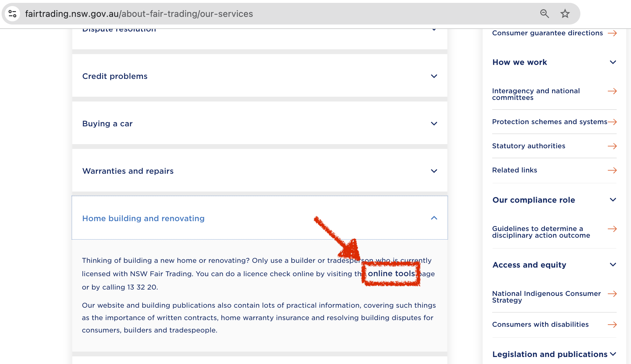Click arrow next to Consumers with disabilities

612,325
